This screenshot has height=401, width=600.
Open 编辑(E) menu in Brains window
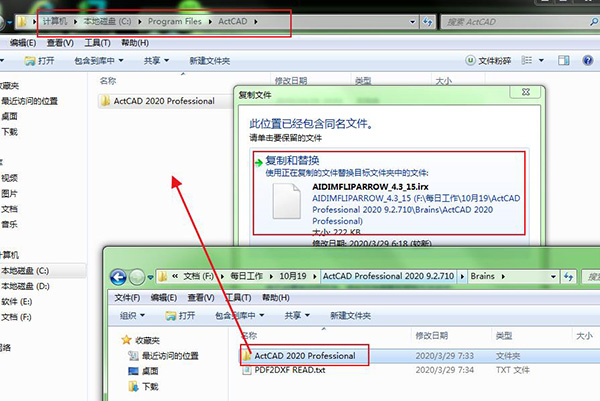[x=164, y=297]
